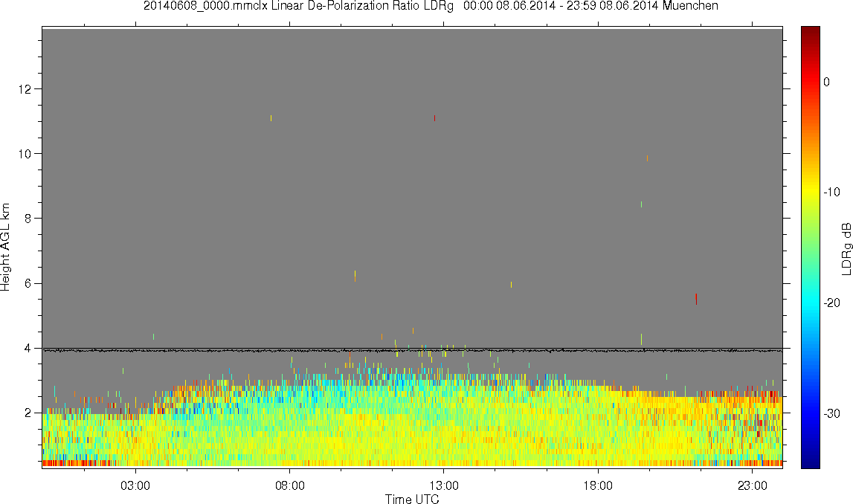Select the 23:00 time tick label

(753, 485)
